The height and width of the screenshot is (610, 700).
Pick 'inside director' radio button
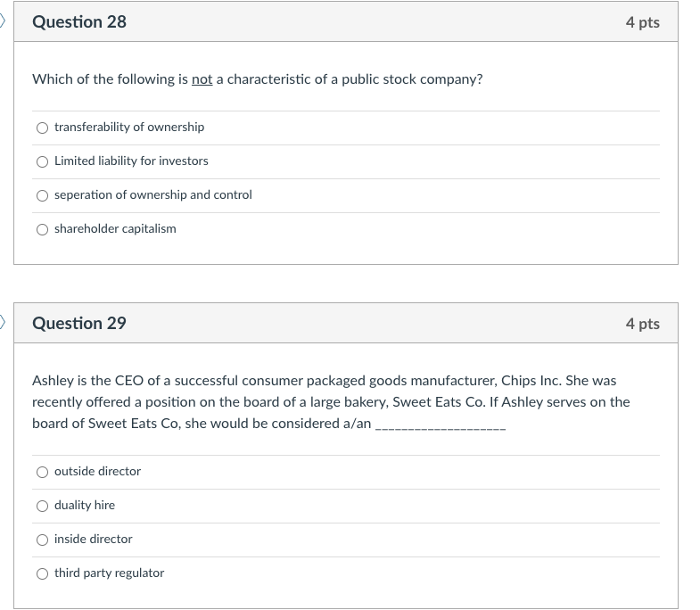(x=42, y=540)
